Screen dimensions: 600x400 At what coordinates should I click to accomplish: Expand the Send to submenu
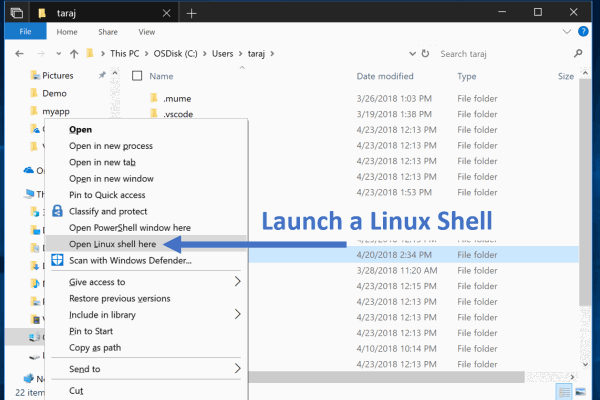(x=237, y=369)
